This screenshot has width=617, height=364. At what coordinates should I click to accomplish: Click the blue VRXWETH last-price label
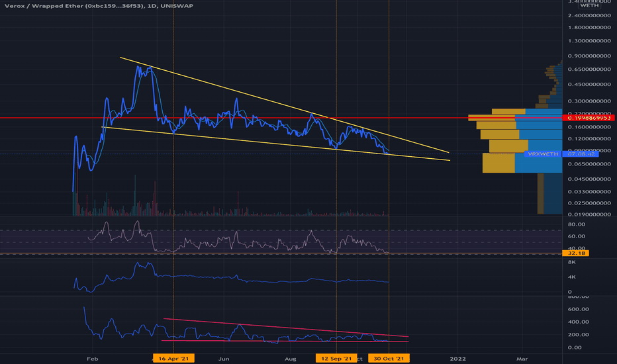pyautogui.click(x=543, y=154)
